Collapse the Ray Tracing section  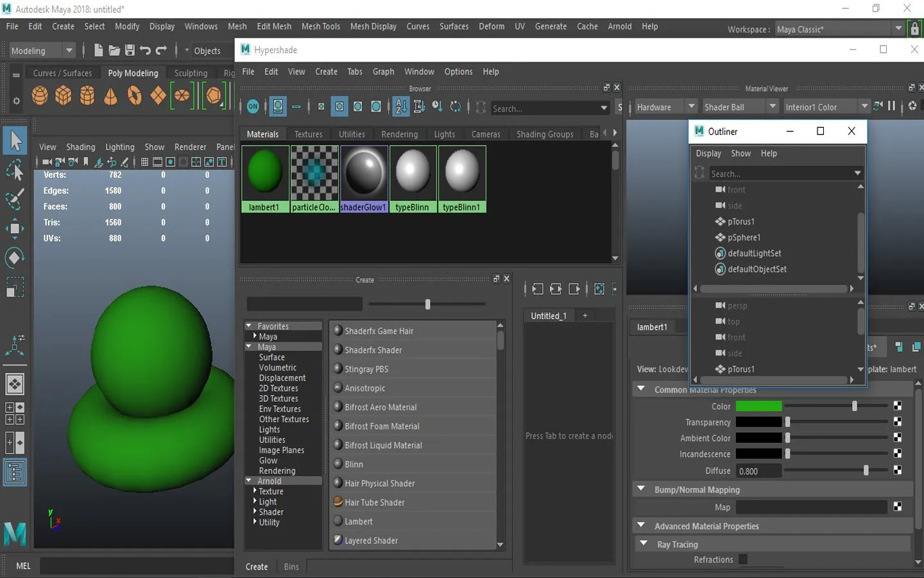click(x=644, y=543)
